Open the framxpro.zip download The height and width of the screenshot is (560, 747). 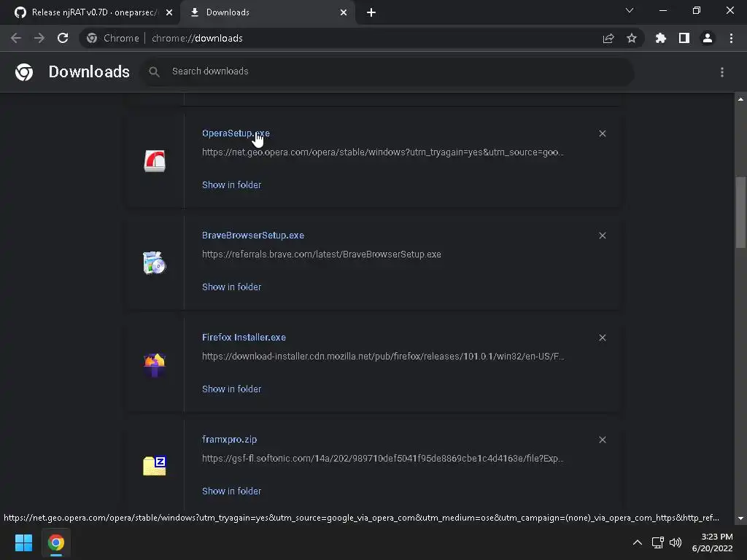point(229,440)
